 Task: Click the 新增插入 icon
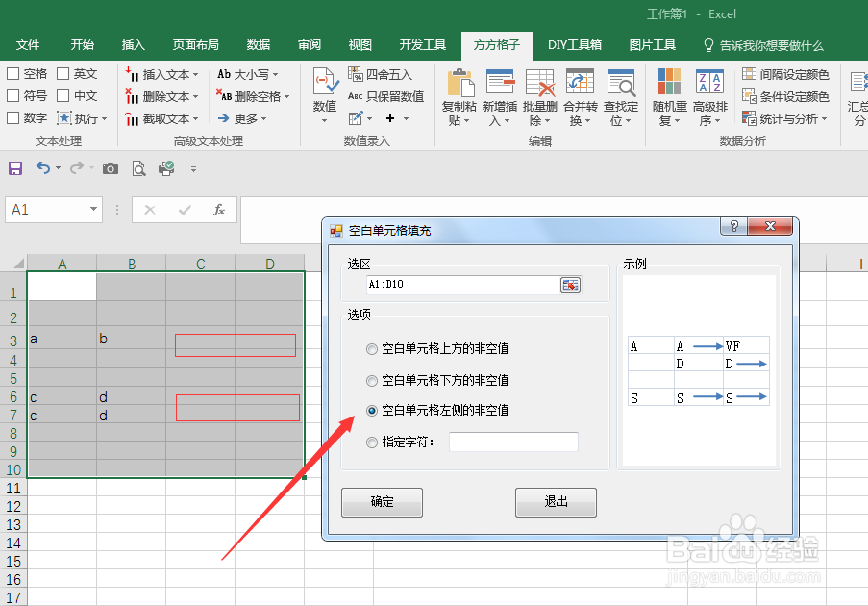(501, 82)
